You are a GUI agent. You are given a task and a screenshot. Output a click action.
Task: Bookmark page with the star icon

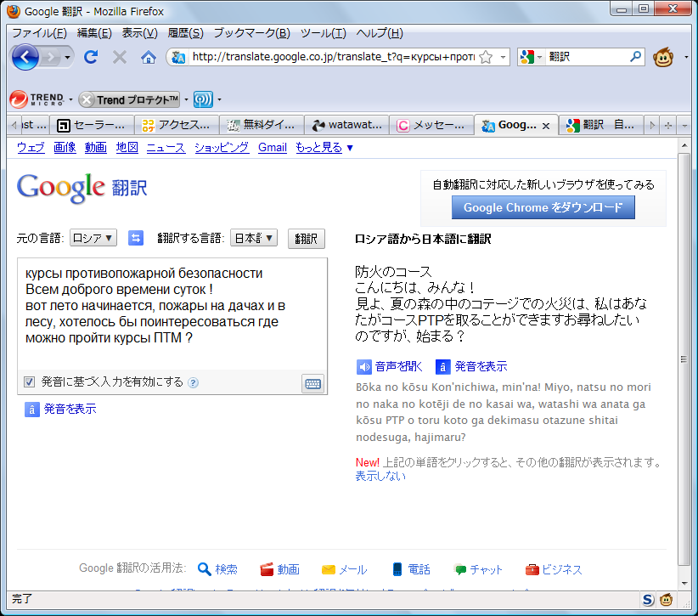(486, 57)
